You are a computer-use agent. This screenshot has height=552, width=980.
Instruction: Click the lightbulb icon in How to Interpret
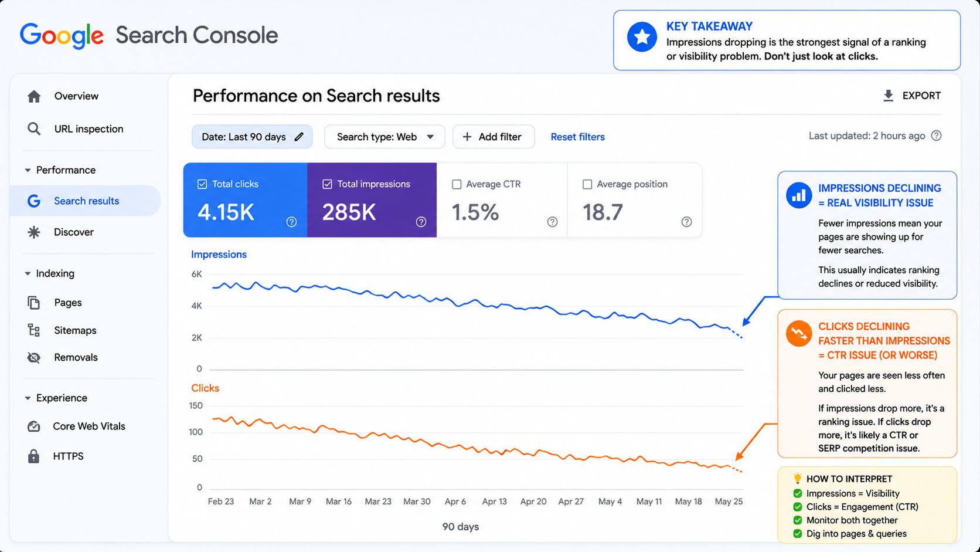(797, 479)
